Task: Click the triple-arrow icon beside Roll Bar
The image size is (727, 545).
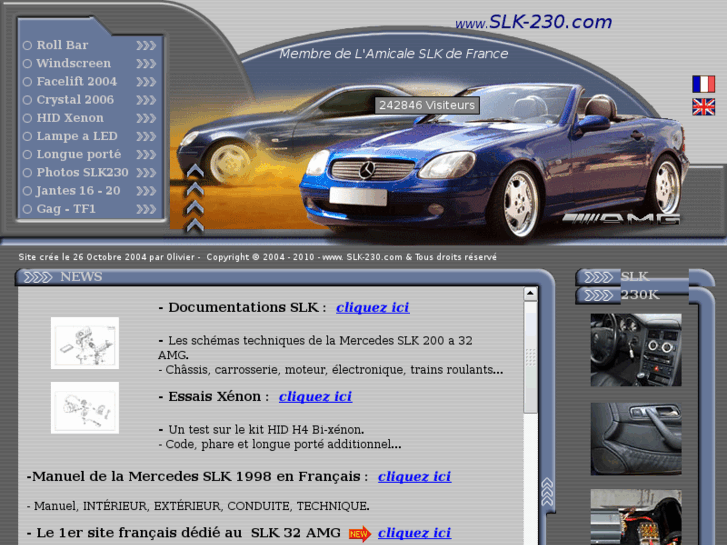Action: (x=146, y=45)
